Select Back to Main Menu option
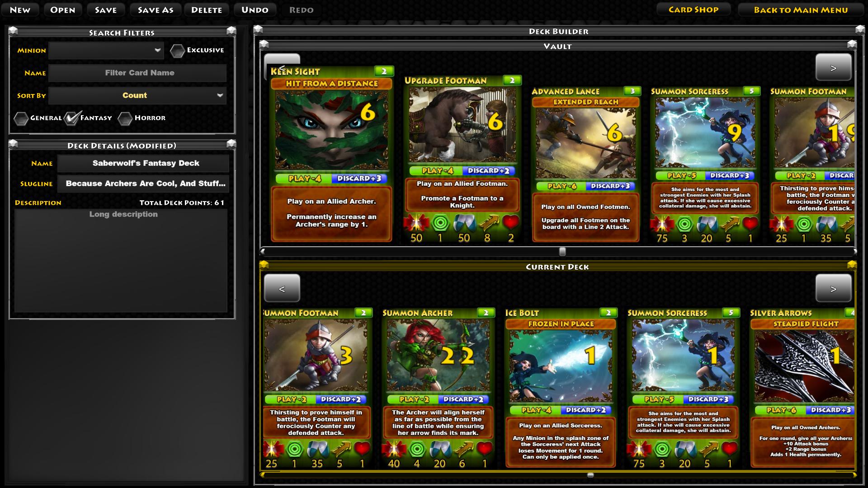The width and height of the screenshot is (868, 488). (800, 9)
